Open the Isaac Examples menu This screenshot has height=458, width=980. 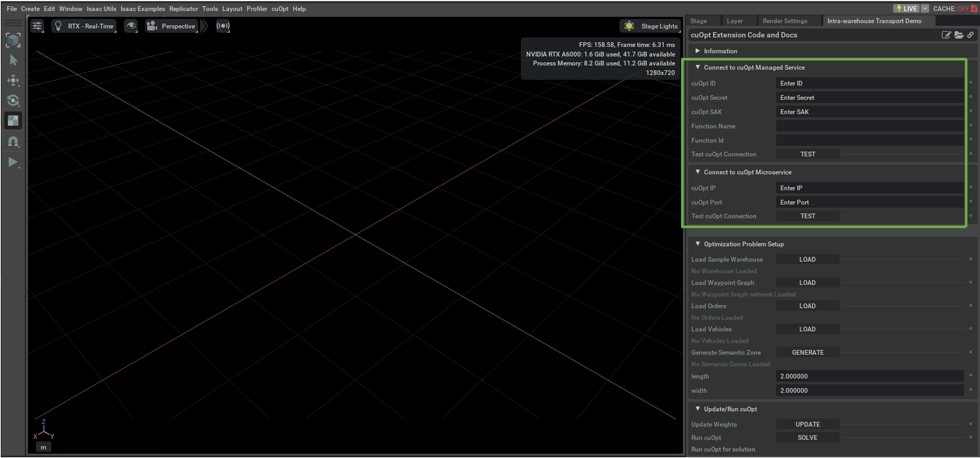point(143,8)
